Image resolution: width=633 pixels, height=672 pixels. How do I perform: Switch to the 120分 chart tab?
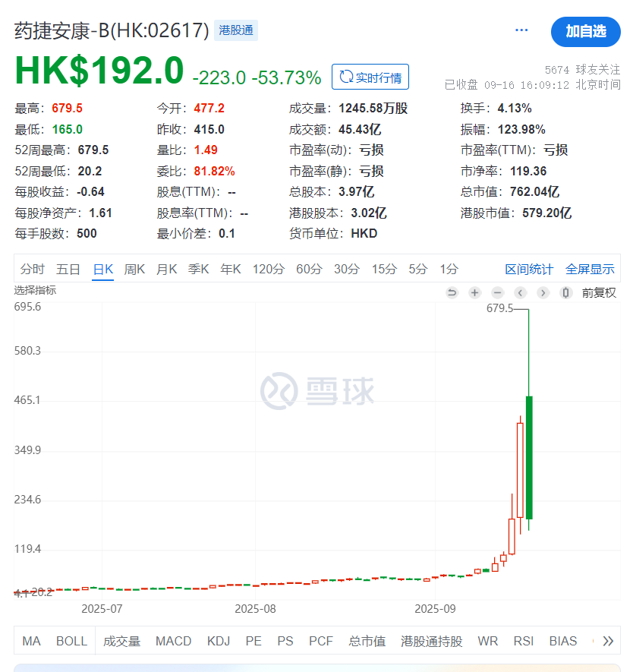click(x=269, y=269)
